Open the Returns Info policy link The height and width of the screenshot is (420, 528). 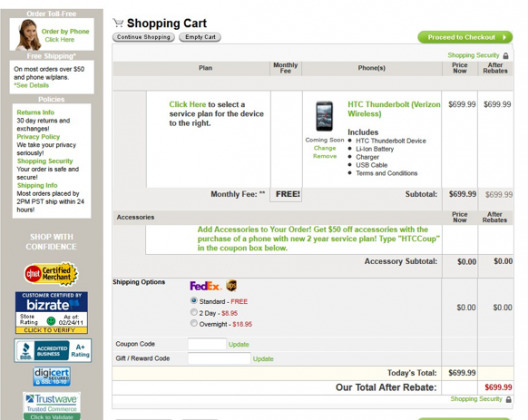tap(35, 112)
